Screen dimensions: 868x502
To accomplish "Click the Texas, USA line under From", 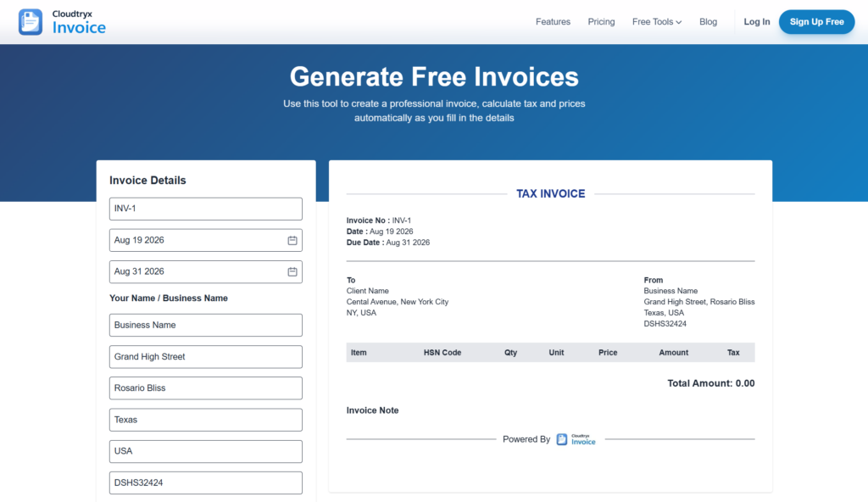I will [664, 313].
